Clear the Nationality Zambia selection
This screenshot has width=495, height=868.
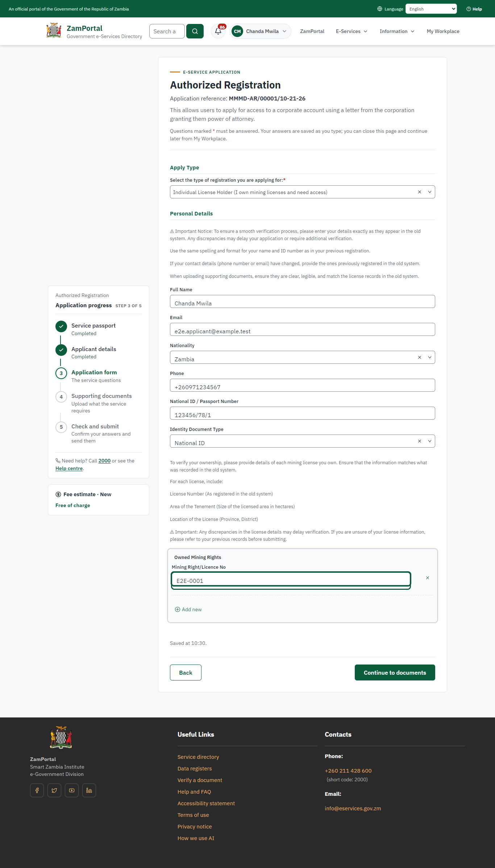pos(420,357)
